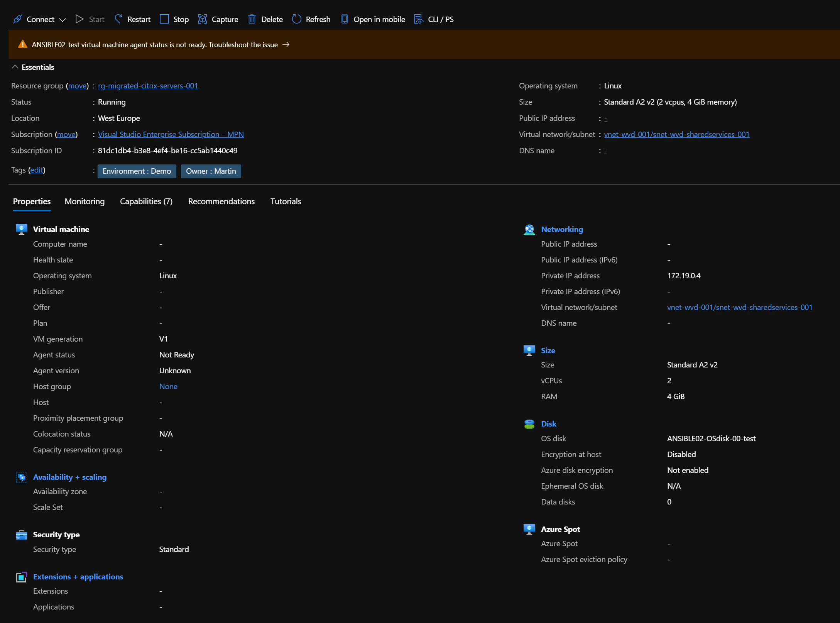Click the Capture toolbar label
This screenshot has height=623, width=840.
225,19
